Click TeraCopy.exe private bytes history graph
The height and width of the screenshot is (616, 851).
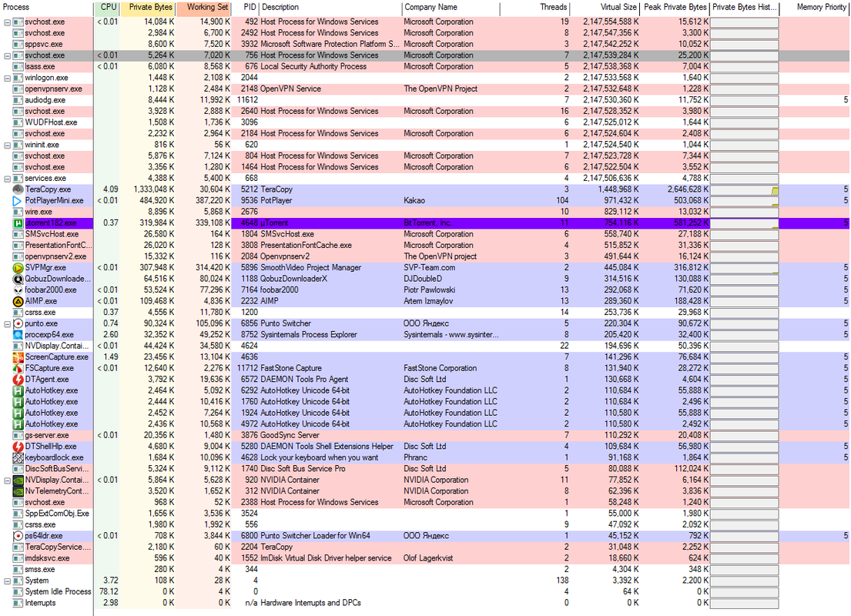tap(745, 190)
